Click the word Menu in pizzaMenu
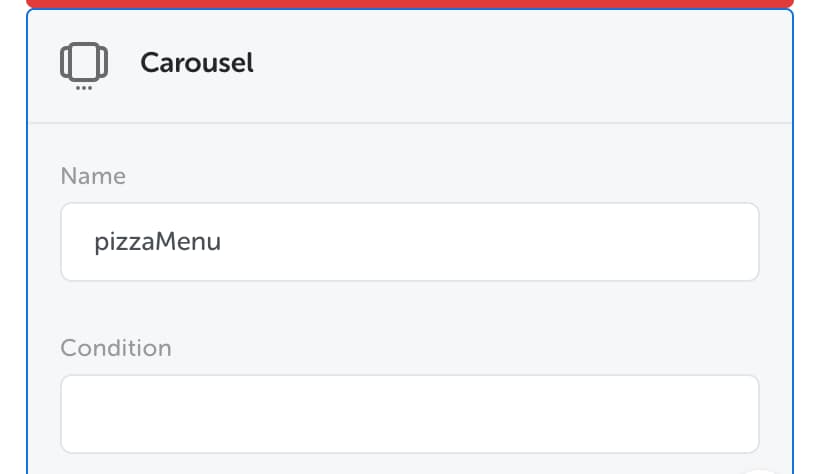826x474 pixels. tap(188, 242)
